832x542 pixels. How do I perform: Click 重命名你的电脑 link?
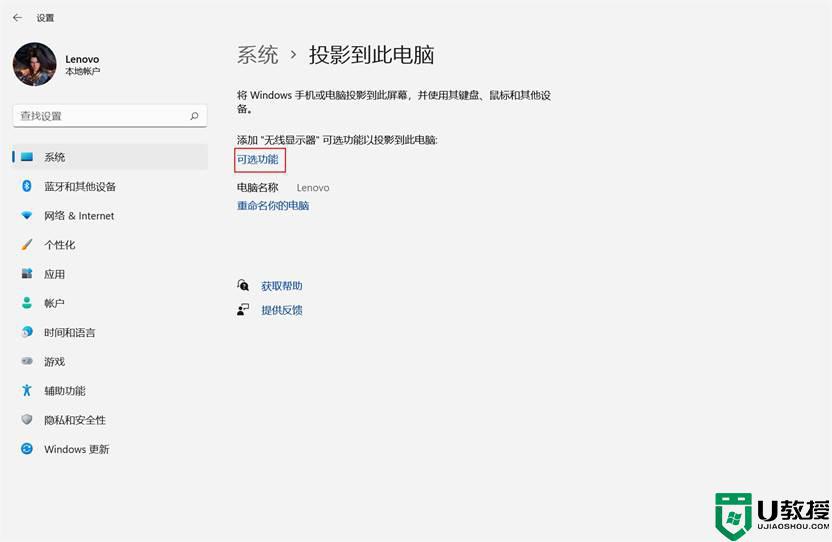click(x=273, y=205)
